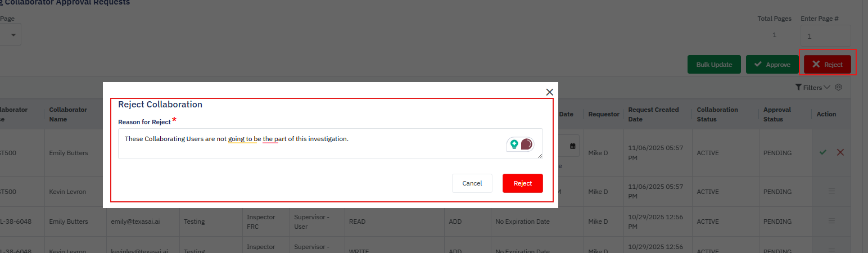The height and width of the screenshot is (253, 868).
Task: Click the Filters funnel icon
Action: (x=798, y=87)
